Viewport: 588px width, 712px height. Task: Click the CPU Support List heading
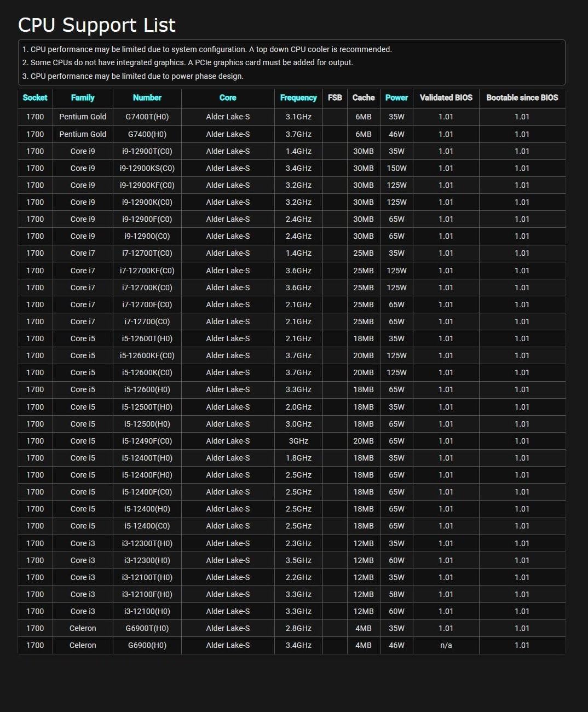[x=97, y=25]
